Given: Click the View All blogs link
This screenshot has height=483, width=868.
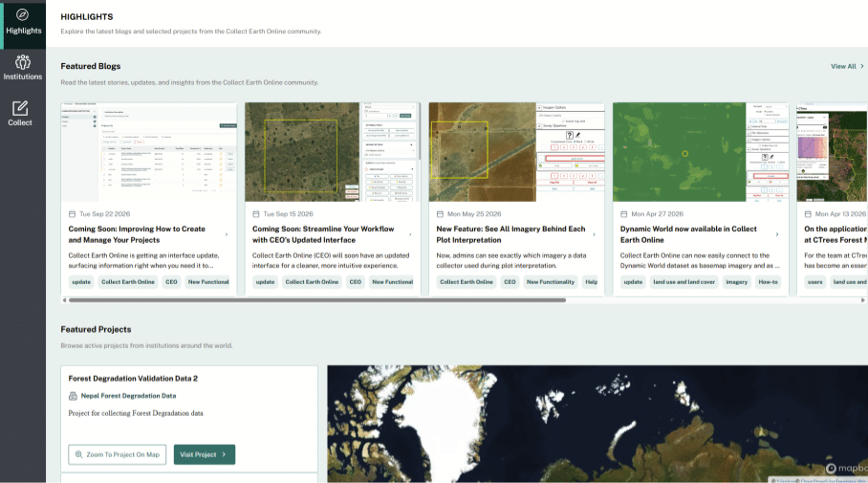Looking at the screenshot, I should pyautogui.click(x=843, y=66).
